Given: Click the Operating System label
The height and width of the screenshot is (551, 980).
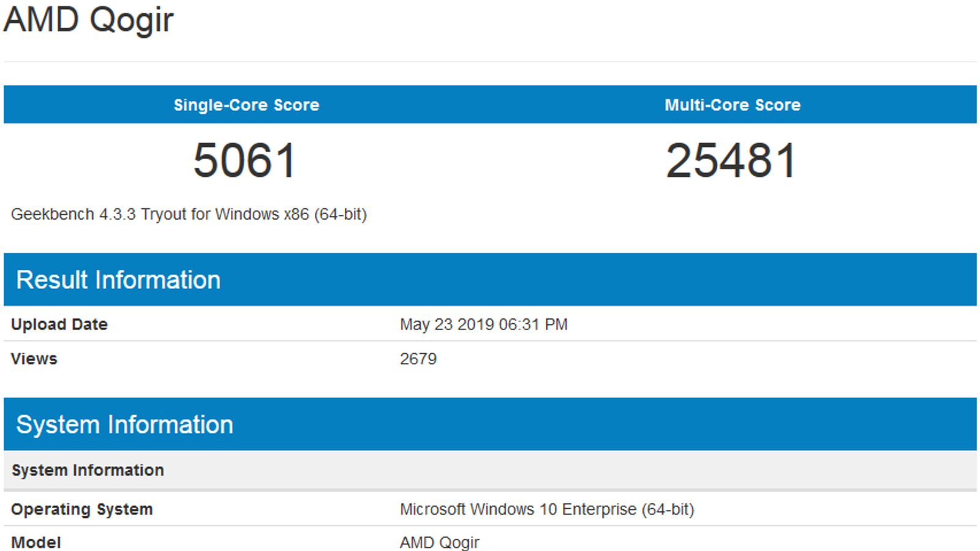Looking at the screenshot, I should click(x=82, y=509).
